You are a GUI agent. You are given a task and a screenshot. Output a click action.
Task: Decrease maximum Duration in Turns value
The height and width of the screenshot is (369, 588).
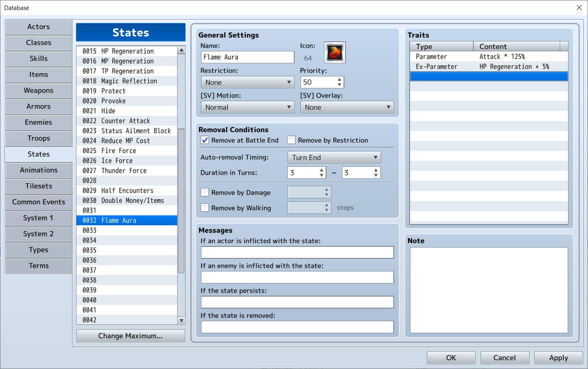[375, 175]
